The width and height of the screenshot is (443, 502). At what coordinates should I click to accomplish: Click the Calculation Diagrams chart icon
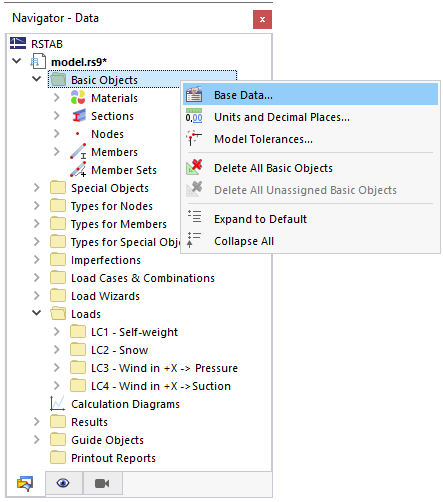[x=57, y=403]
